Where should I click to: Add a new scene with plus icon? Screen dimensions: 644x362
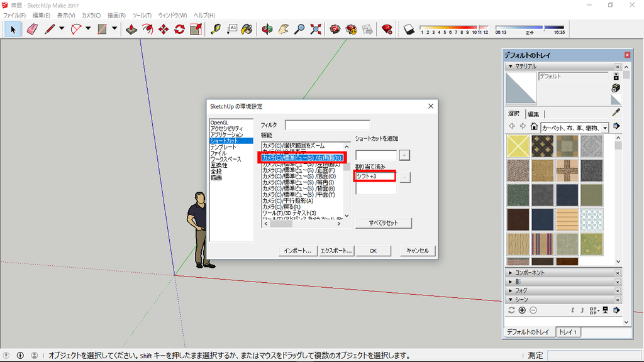(522, 310)
